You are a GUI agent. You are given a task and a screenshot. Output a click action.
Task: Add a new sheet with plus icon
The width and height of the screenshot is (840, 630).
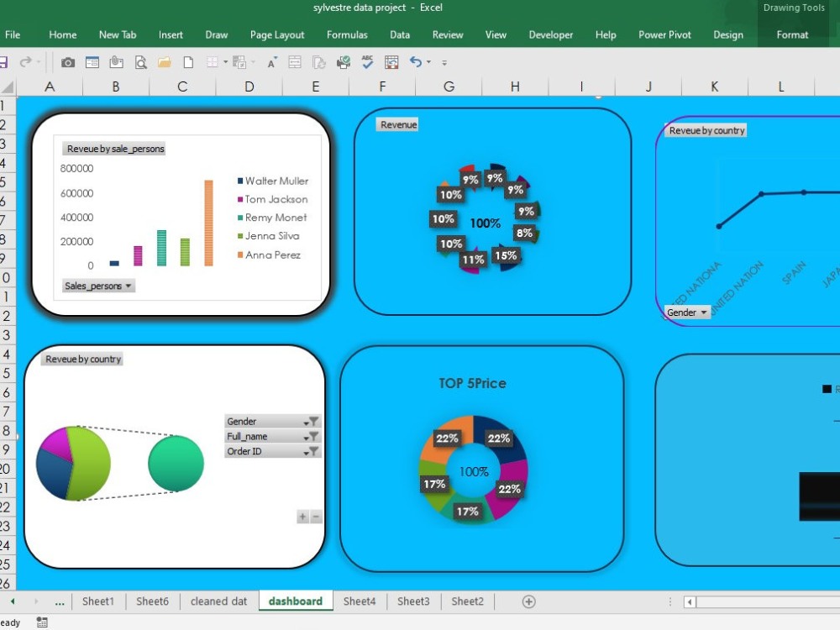pyautogui.click(x=528, y=601)
